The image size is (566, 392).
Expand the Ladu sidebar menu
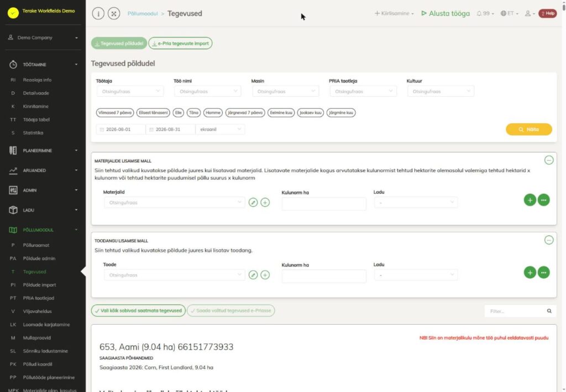43,210
